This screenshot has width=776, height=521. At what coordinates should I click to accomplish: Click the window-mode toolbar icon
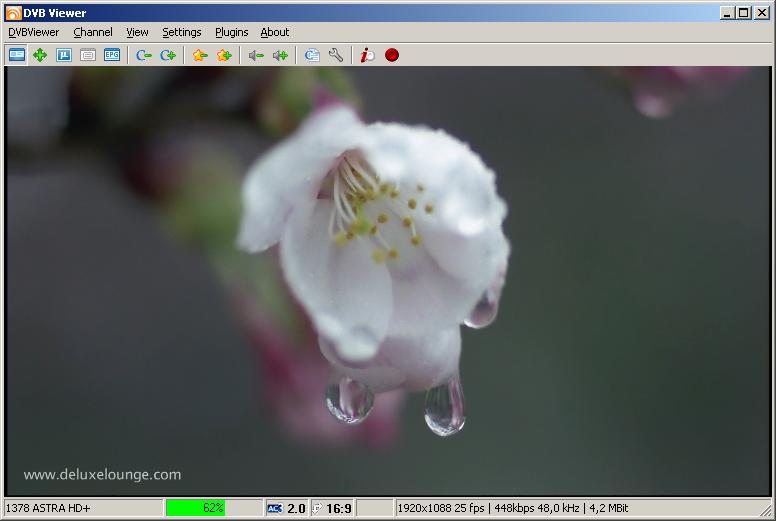click(16, 55)
